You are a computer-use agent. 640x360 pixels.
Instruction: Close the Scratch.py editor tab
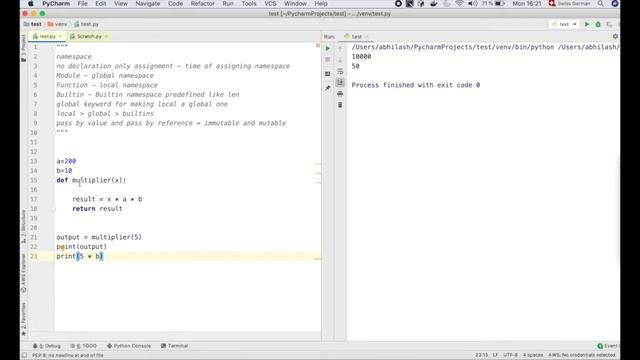point(106,36)
